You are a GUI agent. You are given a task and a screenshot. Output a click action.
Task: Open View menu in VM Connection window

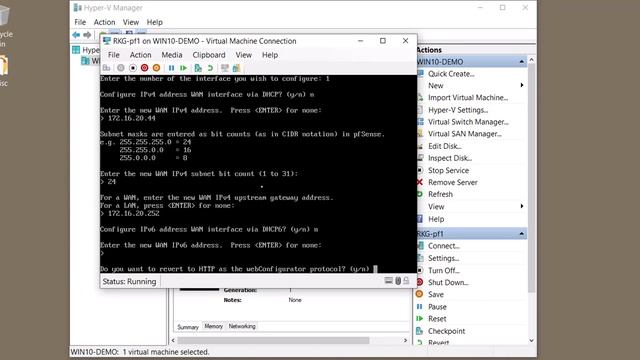[x=244, y=55]
